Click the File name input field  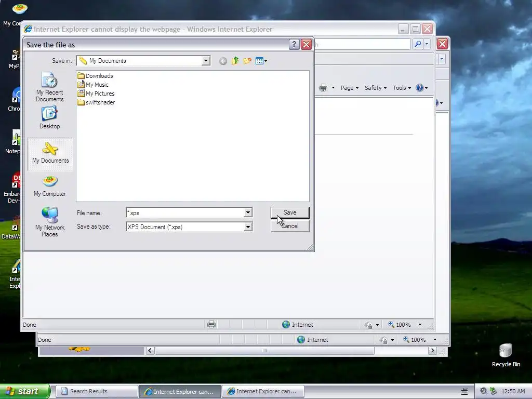click(x=185, y=212)
